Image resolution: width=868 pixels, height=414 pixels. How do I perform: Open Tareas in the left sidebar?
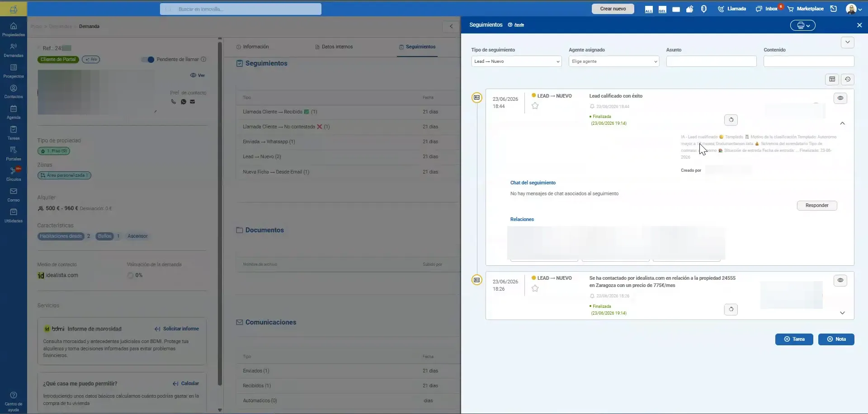tap(14, 133)
